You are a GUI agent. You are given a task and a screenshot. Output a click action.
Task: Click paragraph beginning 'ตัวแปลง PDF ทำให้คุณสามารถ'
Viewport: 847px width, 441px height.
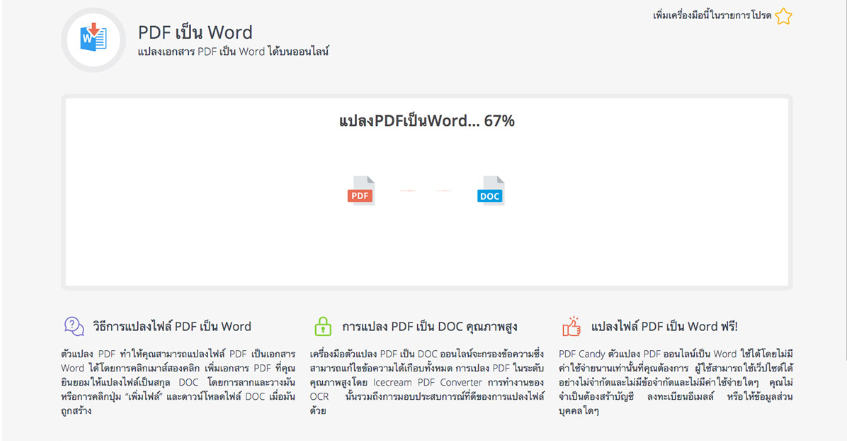click(x=178, y=382)
